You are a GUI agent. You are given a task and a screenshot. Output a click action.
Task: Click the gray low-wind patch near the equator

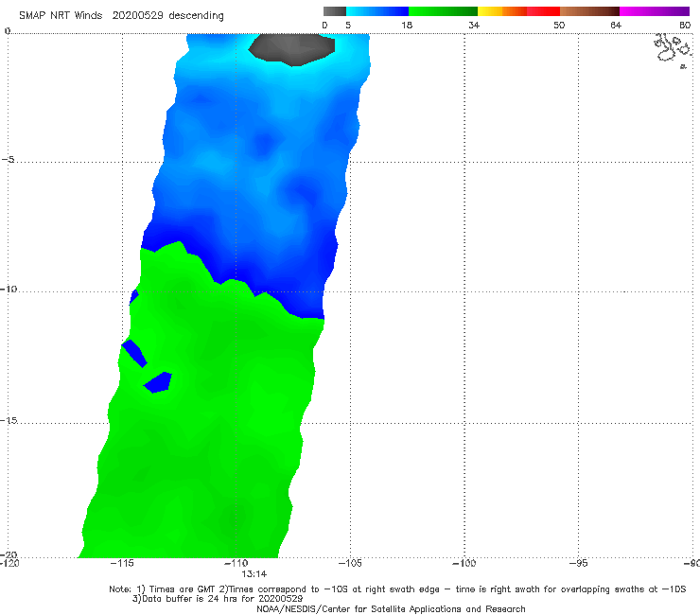click(292, 49)
